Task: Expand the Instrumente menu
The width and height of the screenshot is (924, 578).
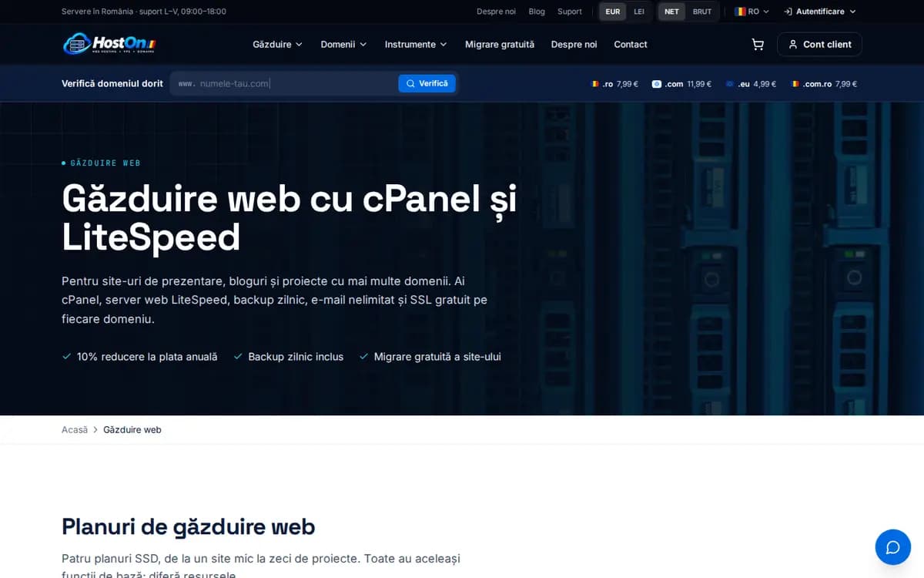Action: point(416,45)
